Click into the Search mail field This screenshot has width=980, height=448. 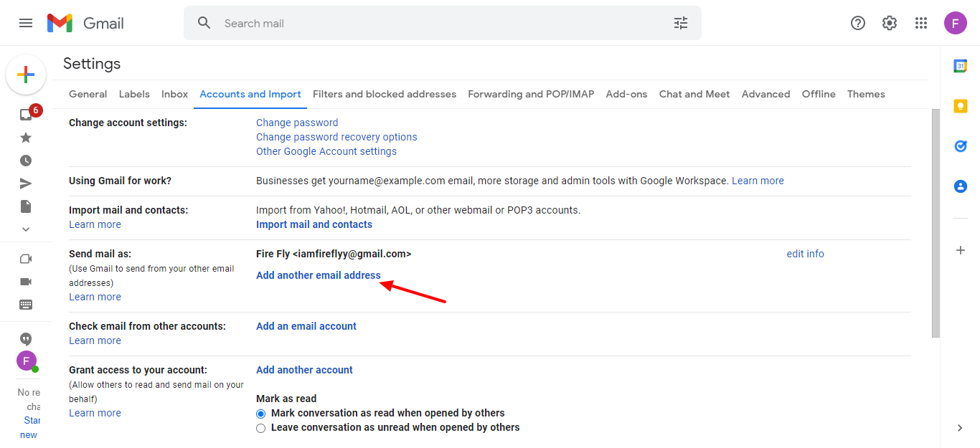click(430, 23)
